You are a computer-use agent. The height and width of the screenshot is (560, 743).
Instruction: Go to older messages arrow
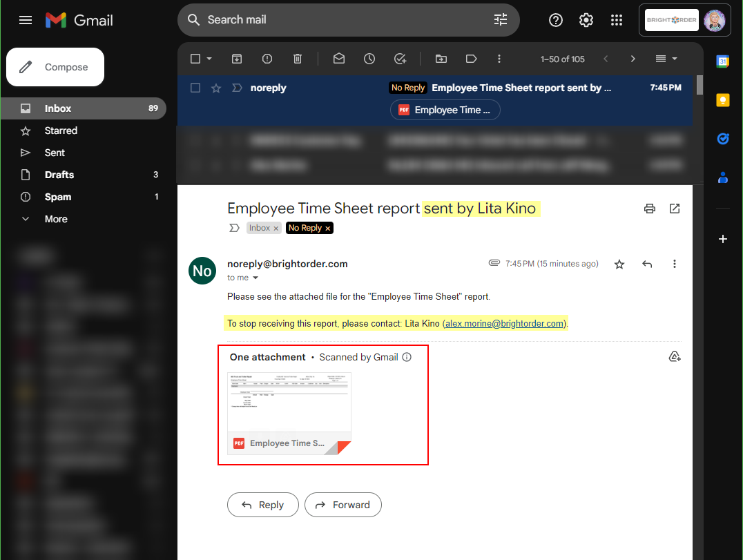click(x=633, y=59)
